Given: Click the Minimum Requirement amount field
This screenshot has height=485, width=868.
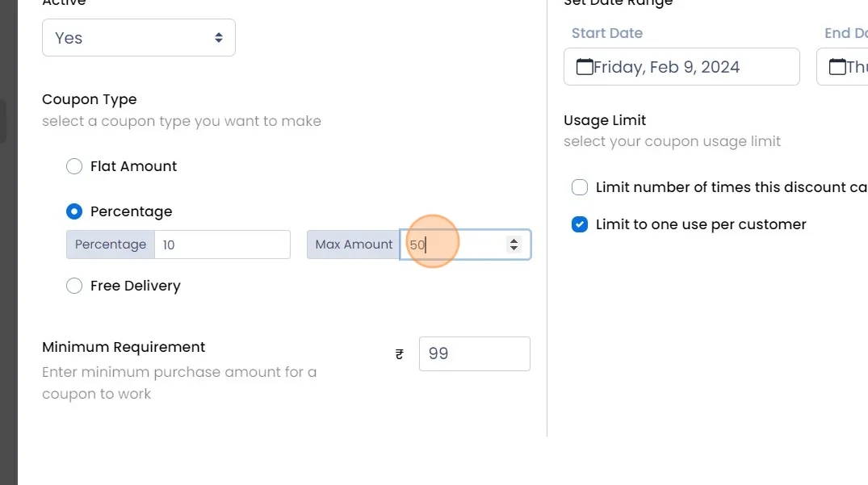Looking at the screenshot, I should (x=474, y=353).
